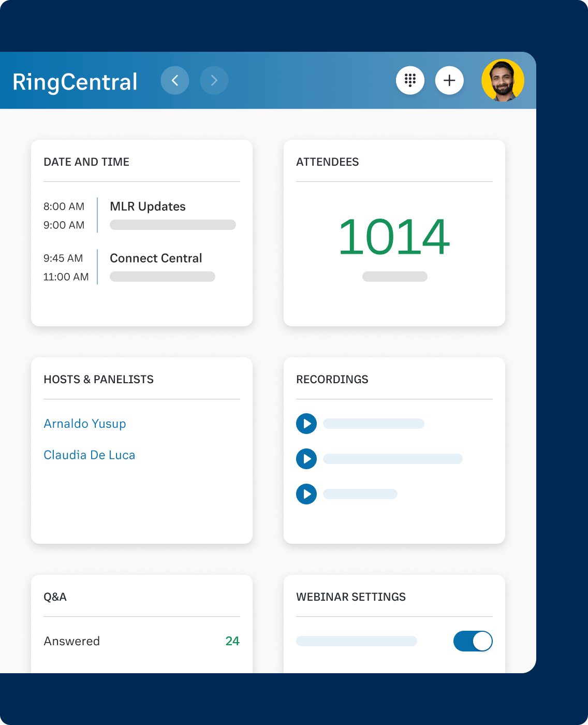Click the Claudia De Luca link
Viewport: 588px width, 725px height.
point(89,455)
